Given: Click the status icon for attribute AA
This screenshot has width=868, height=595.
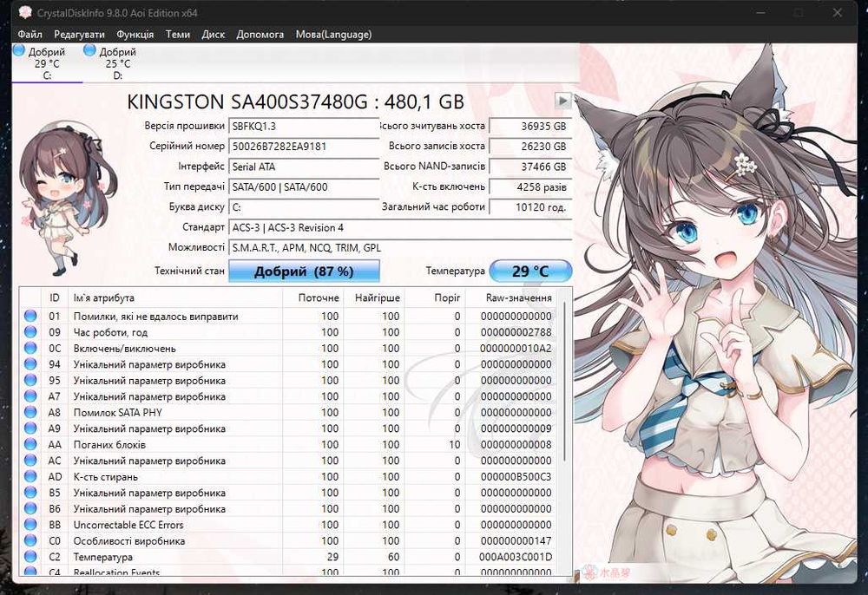Looking at the screenshot, I should tap(30, 444).
